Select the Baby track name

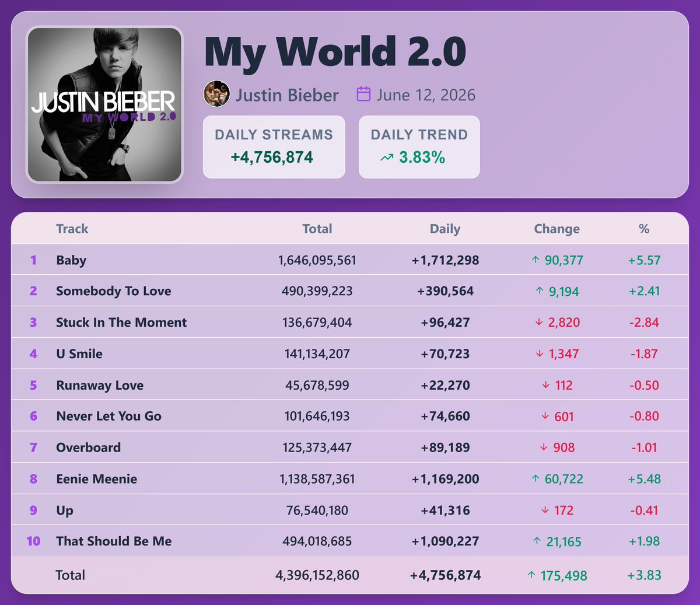click(71, 260)
